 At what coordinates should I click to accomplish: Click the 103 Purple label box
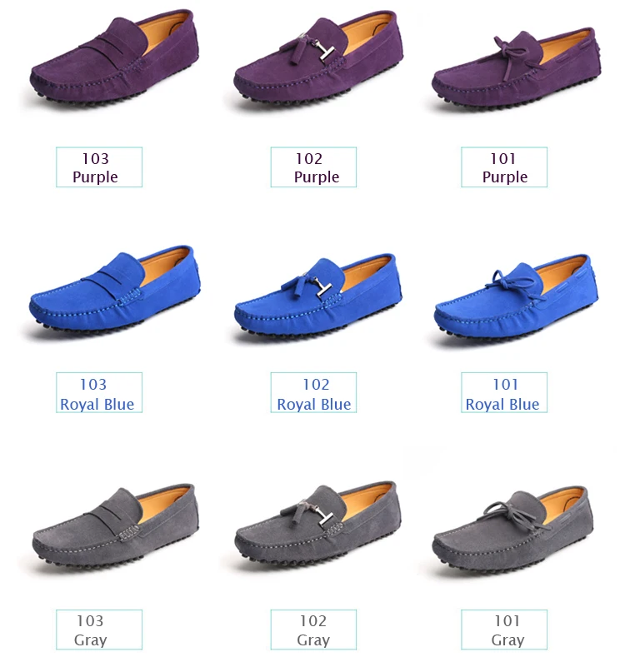(x=99, y=167)
